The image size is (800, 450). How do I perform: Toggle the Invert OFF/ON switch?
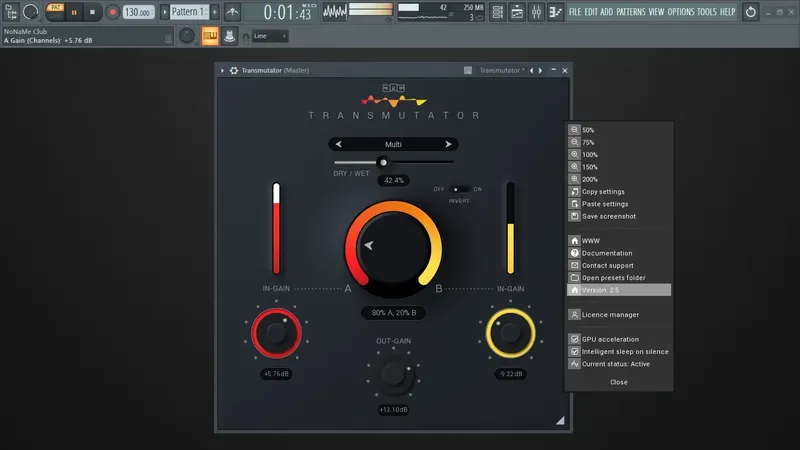pos(459,189)
